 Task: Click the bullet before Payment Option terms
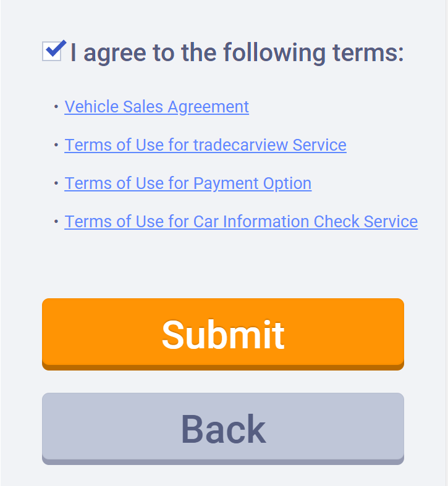pyautogui.click(x=56, y=183)
